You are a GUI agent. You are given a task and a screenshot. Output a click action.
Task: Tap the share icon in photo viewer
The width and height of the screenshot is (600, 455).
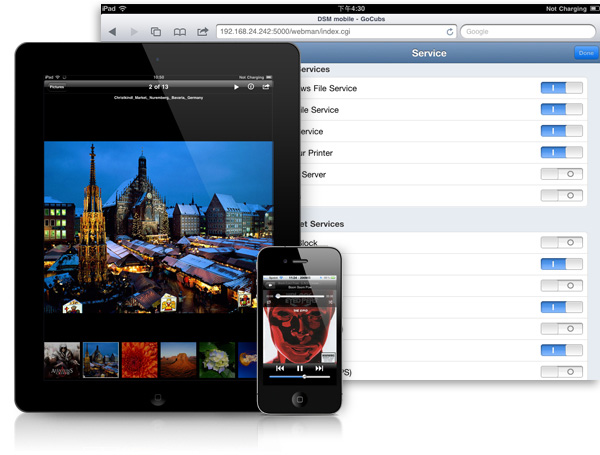click(266, 87)
